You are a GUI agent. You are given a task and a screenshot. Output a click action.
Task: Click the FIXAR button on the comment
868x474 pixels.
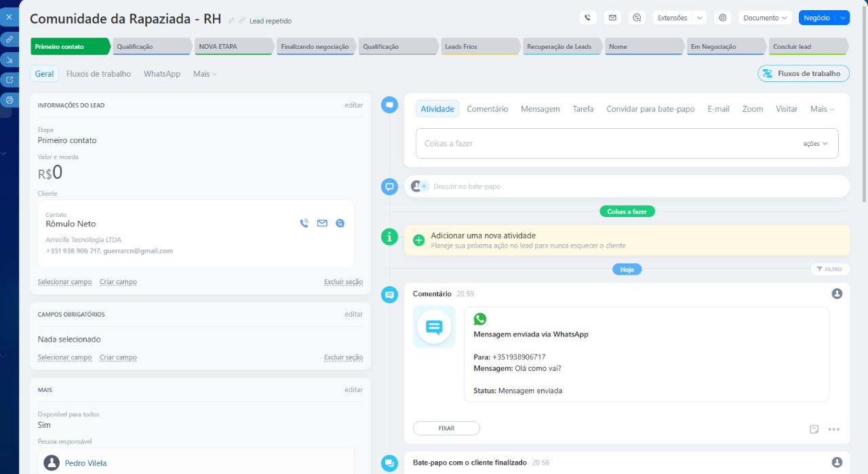coord(446,429)
